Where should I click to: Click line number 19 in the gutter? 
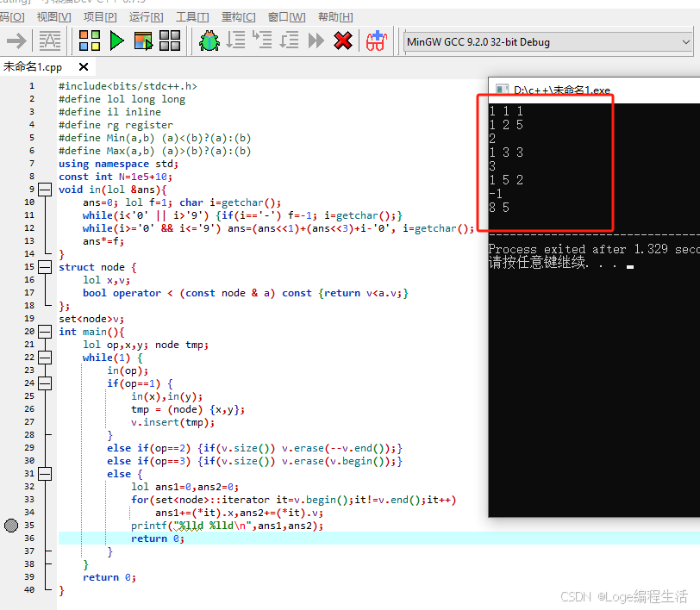click(29, 319)
